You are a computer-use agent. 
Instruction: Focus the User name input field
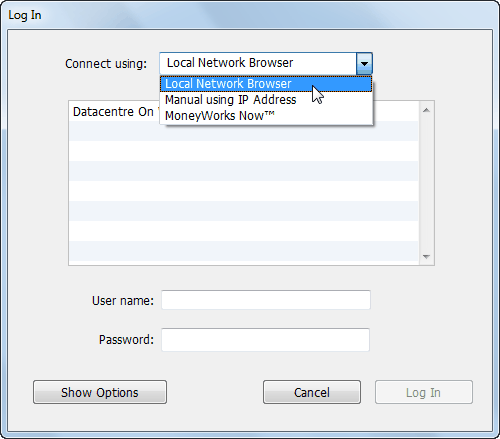[x=266, y=300]
